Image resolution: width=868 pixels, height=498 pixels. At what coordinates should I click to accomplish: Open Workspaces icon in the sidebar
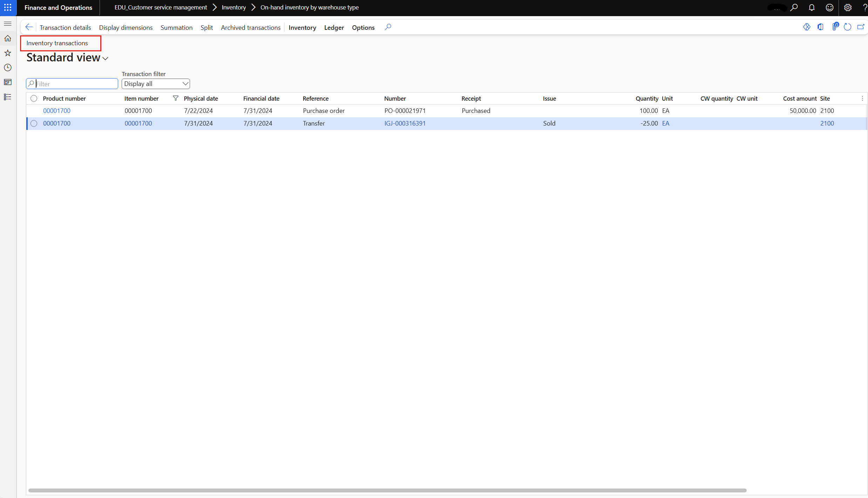coord(8,82)
